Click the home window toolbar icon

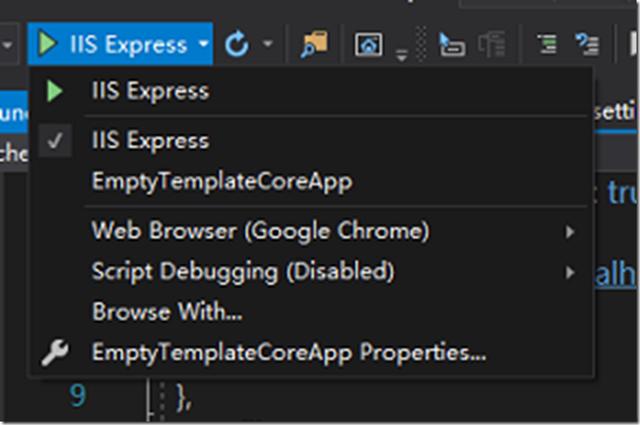(369, 44)
